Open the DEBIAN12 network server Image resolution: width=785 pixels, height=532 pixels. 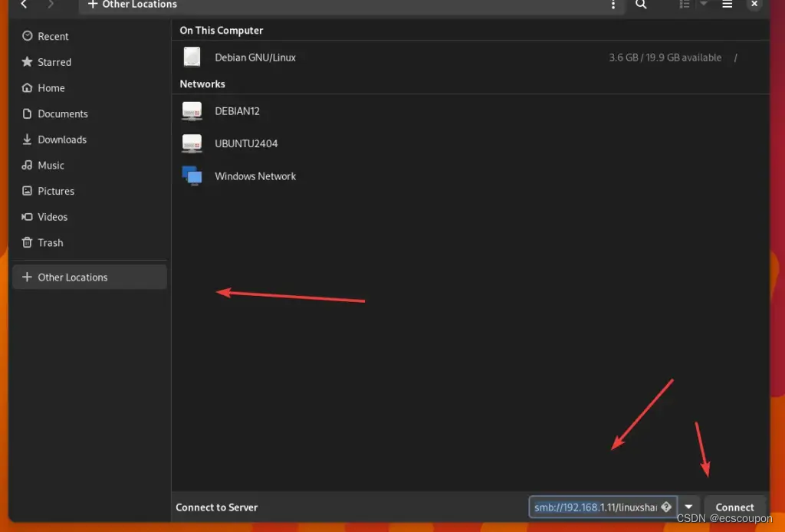(x=237, y=111)
